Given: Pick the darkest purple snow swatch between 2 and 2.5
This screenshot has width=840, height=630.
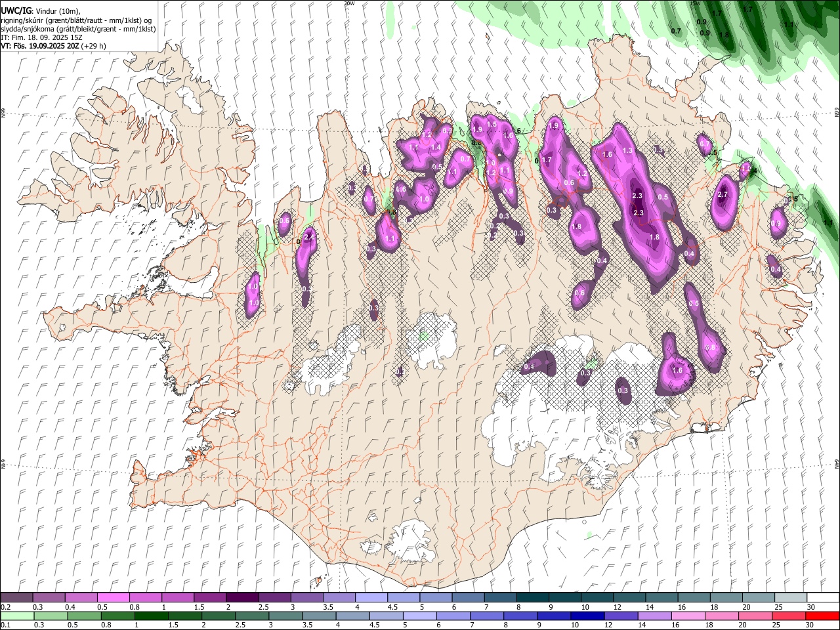Looking at the screenshot, I should click(242, 597).
